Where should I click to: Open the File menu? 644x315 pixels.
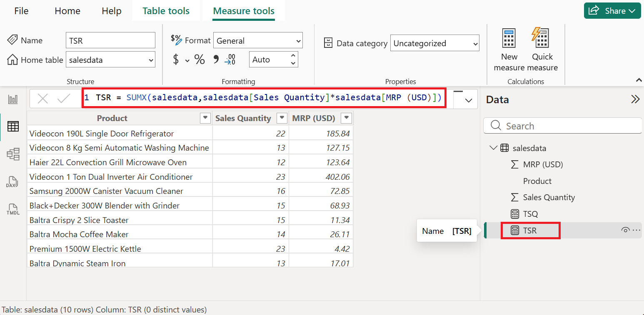[21, 11]
